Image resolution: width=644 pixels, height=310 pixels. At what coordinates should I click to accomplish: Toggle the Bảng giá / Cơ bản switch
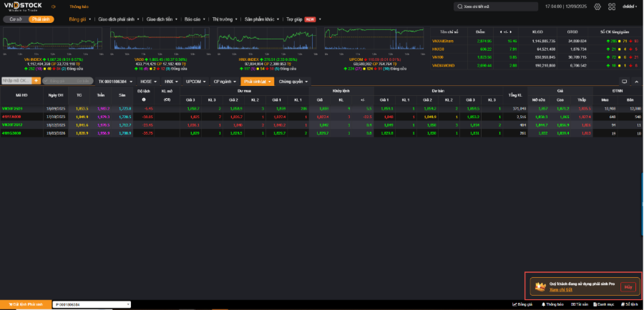(68, 81)
